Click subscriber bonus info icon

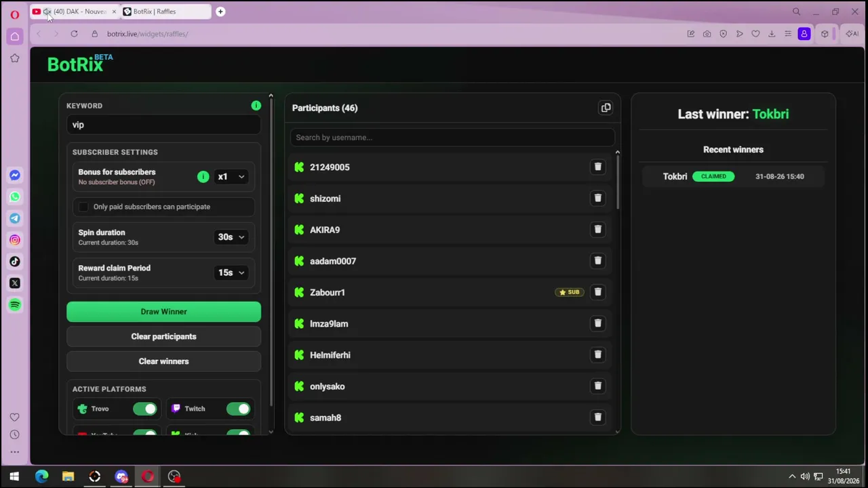(x=203, y=177)
